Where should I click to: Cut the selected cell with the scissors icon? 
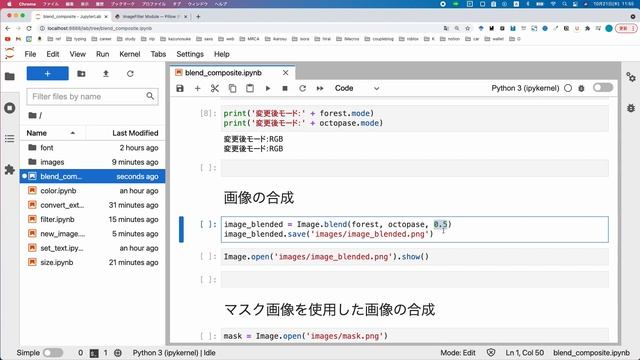tap(215, 88)
